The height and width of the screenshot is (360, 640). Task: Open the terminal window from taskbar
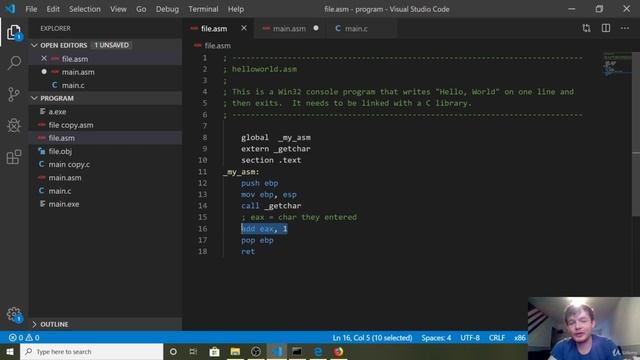[x=297, y=351]
